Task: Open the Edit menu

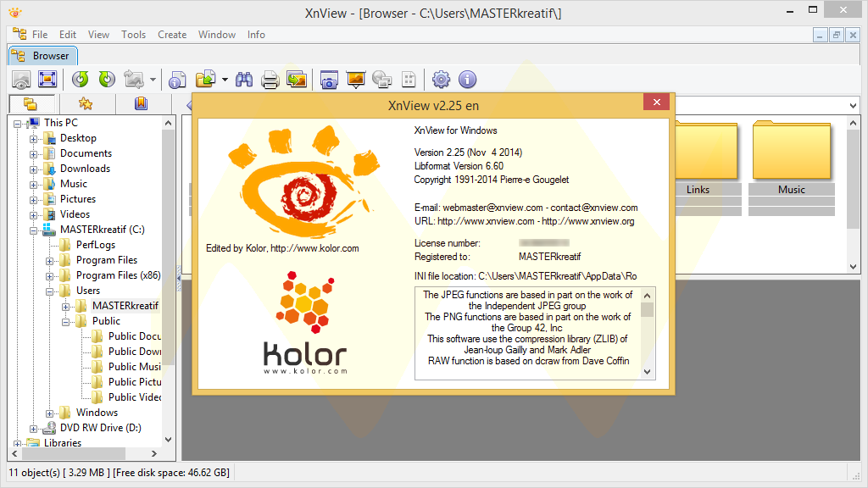Action: pyautogui.click(x=68, y=34)
